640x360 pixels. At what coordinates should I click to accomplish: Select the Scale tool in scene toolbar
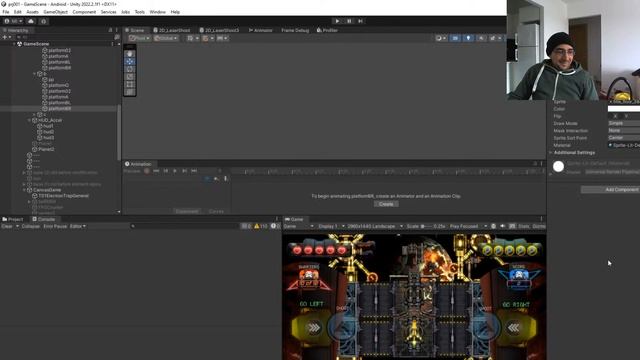[x=130, y=77]
